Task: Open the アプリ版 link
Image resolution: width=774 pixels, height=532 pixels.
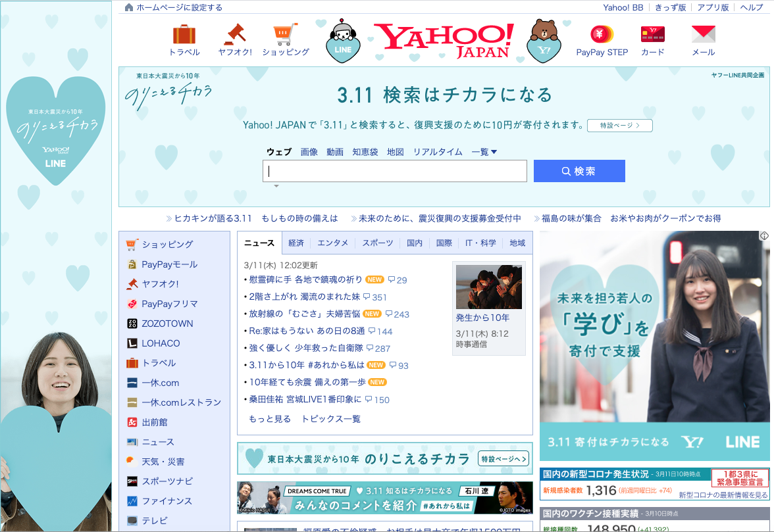Action: tap(713, 7)
